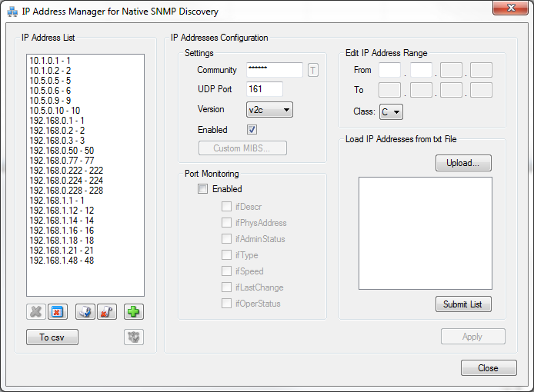The image size is (534, 392).
Task: Click the scroll icon with blue checkmark
Action: pyautogui.click(x=85, y=312)
